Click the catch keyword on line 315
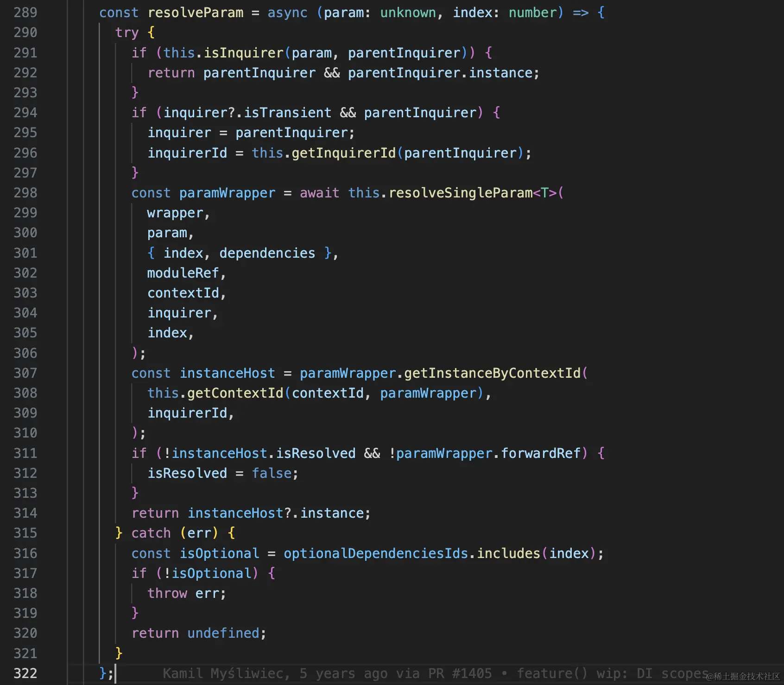This screenshot has width=784, height=685. click(151, 533)
